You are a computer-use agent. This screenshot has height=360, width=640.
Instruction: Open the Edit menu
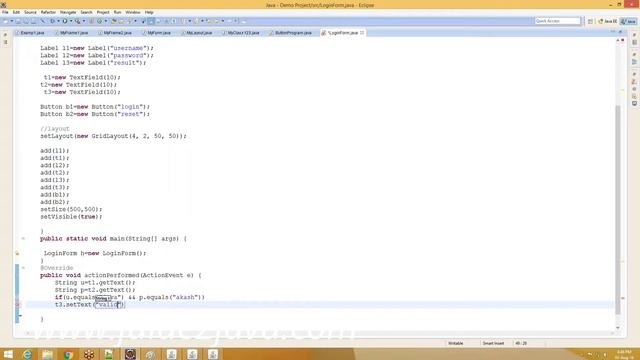(x=16, y=12)
